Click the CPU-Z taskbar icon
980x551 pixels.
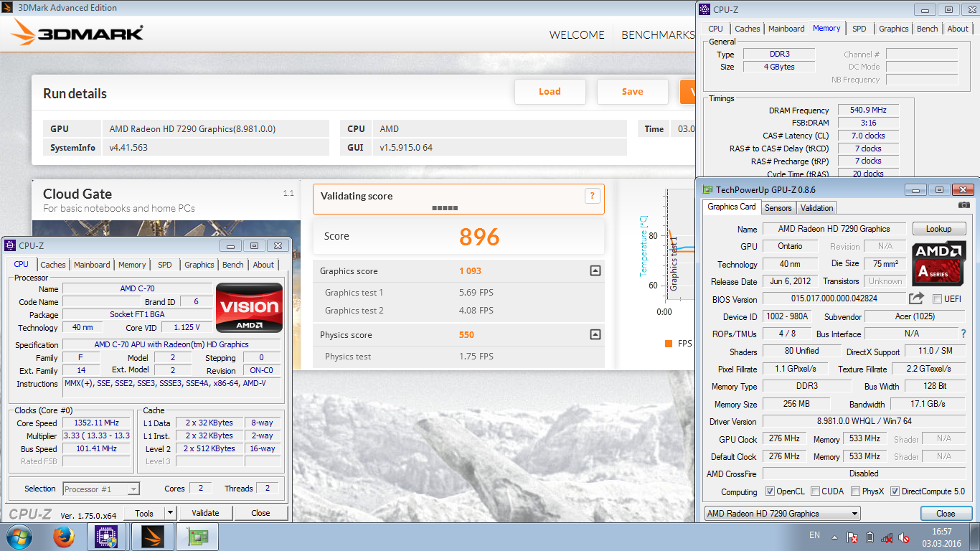107,537
